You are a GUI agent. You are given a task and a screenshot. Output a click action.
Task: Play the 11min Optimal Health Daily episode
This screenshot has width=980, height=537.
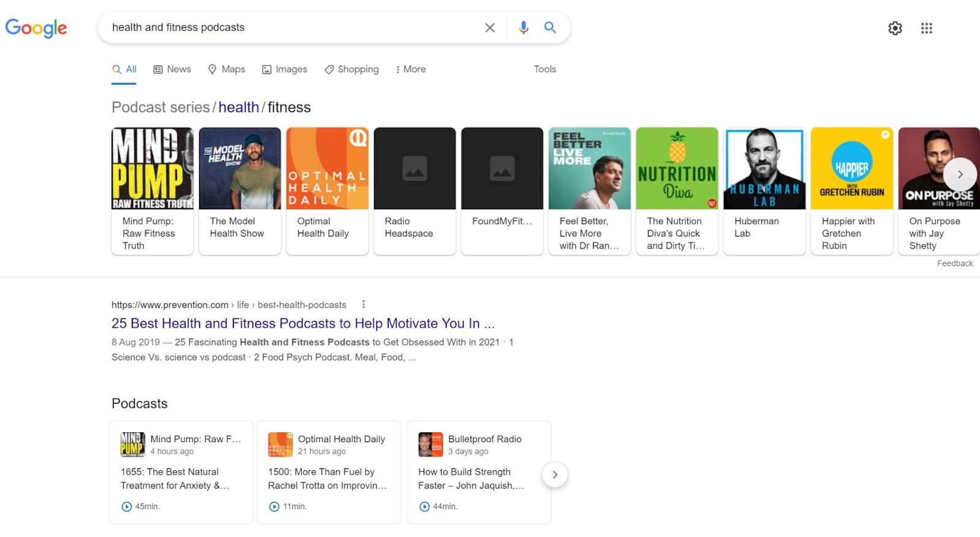point(274,506)
